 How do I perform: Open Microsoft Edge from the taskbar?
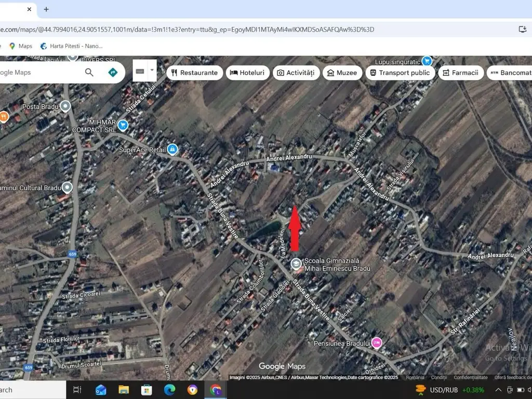coord(170,390)
